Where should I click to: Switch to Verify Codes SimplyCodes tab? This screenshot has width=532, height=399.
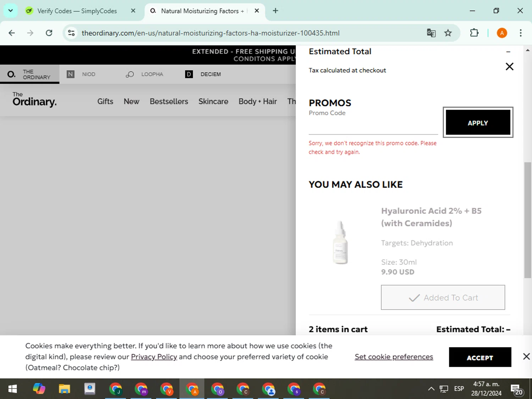77,11
